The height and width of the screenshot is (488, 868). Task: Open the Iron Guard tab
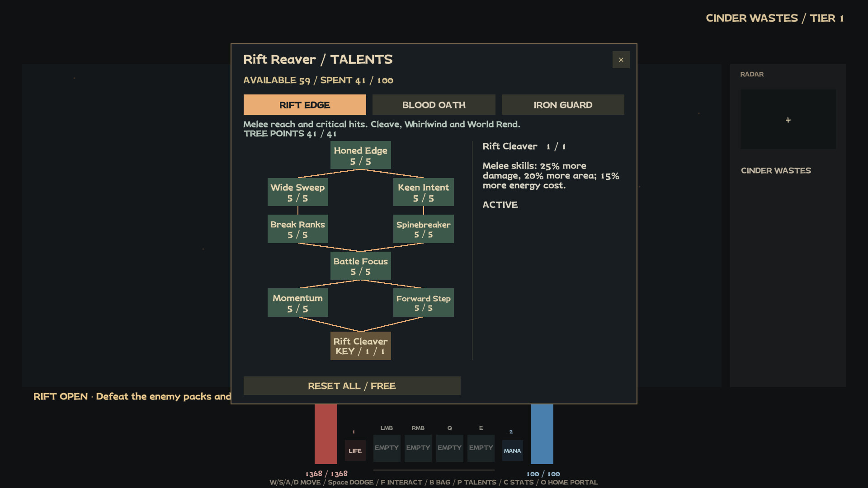tap(563, 105)
